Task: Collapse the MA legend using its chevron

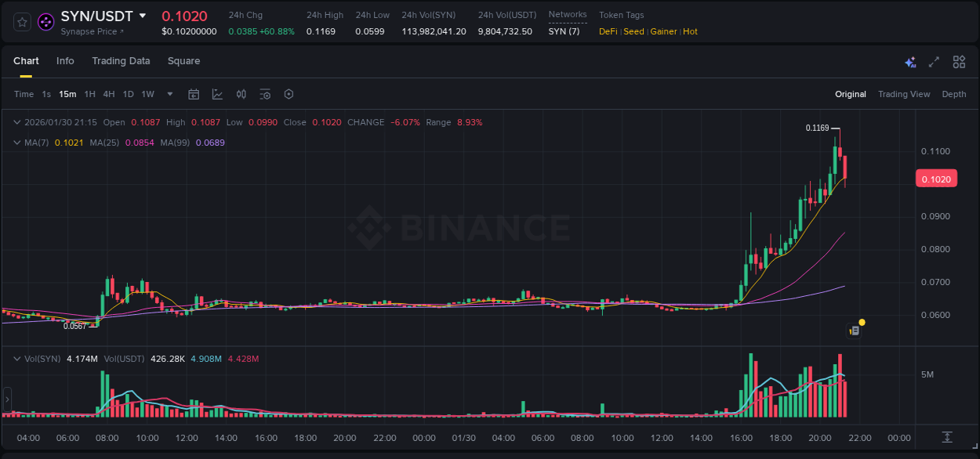Action: click(17, 143)
